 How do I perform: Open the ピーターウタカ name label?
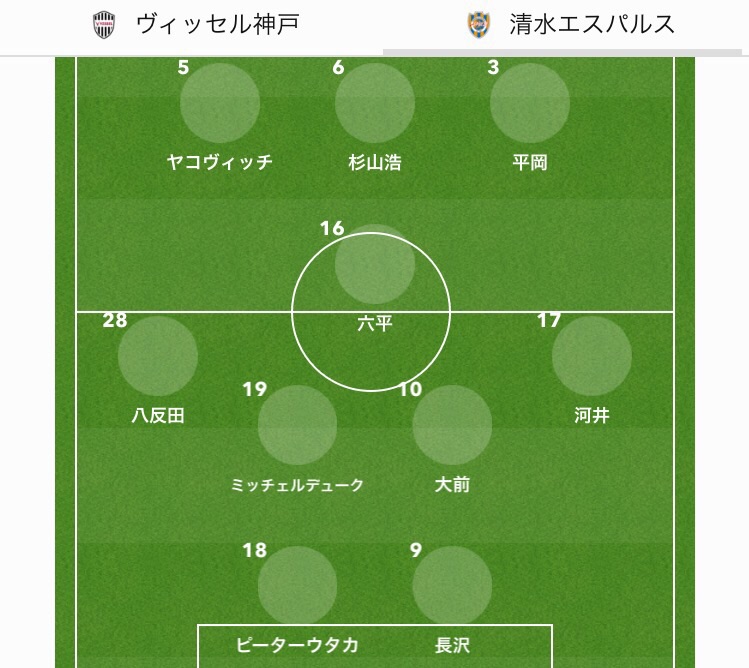(297, 645)
